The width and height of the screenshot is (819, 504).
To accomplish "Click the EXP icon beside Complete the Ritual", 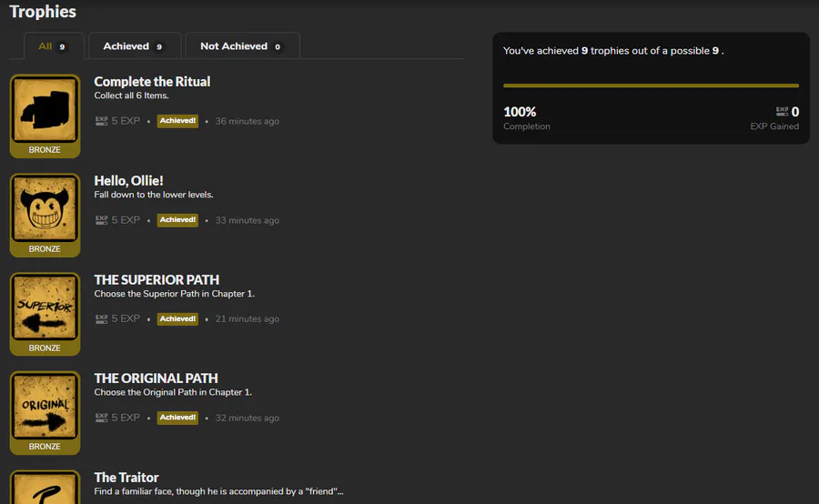I will tap(101, 121).
